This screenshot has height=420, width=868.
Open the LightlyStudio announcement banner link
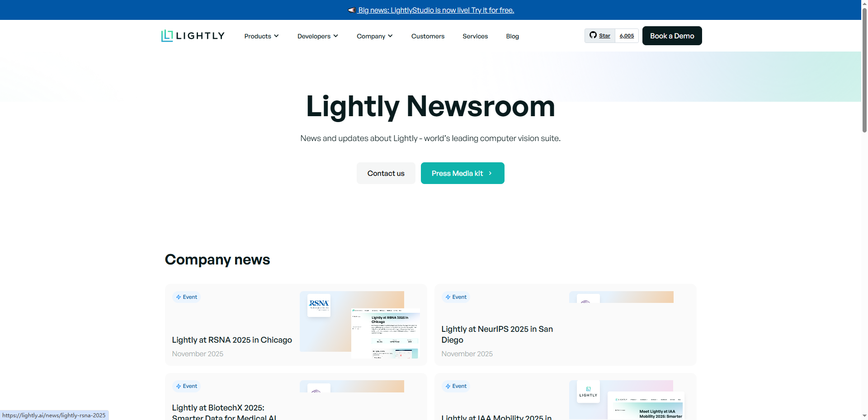436,10
